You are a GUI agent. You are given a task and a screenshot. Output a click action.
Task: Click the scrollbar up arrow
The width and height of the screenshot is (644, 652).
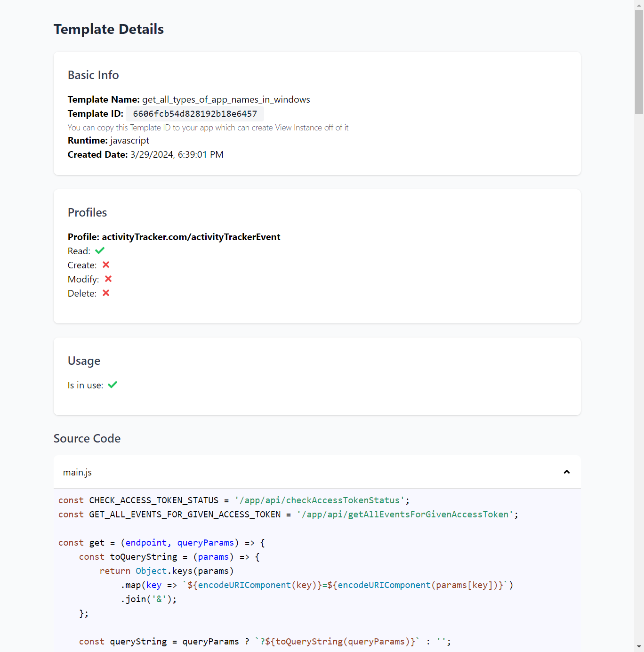pyautogui.click(x=639, y=5)
